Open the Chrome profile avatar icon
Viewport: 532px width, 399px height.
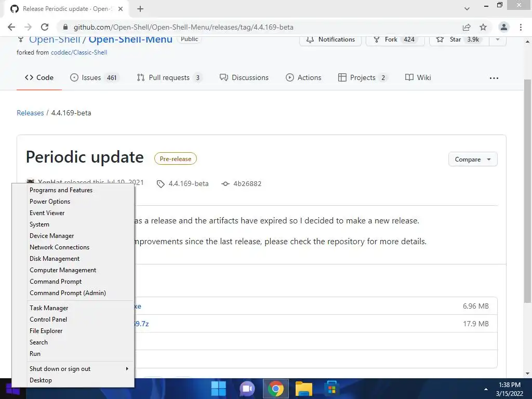pos(504,27)
